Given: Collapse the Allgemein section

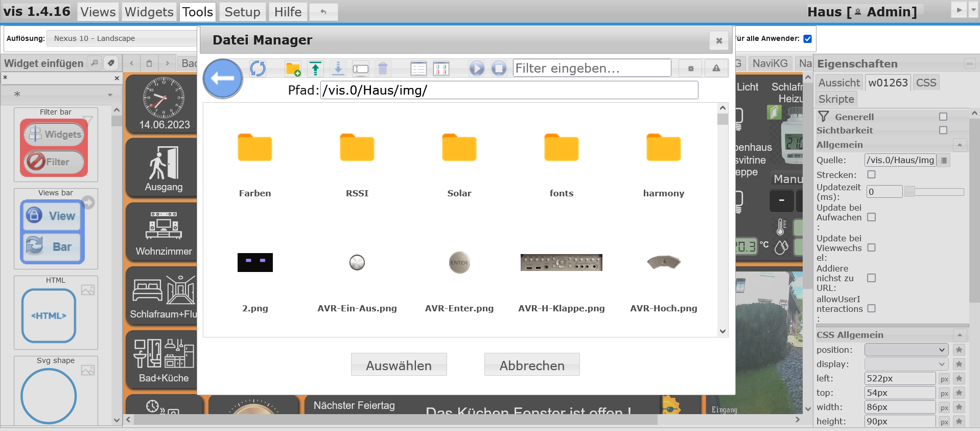Looking at the screenshot, I should [x=960, y=145].
